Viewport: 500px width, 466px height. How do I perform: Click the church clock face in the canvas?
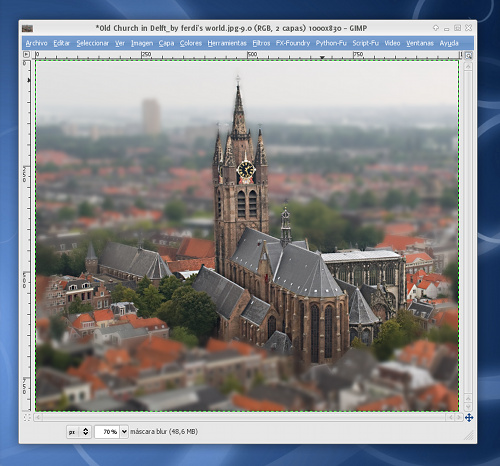246,170
